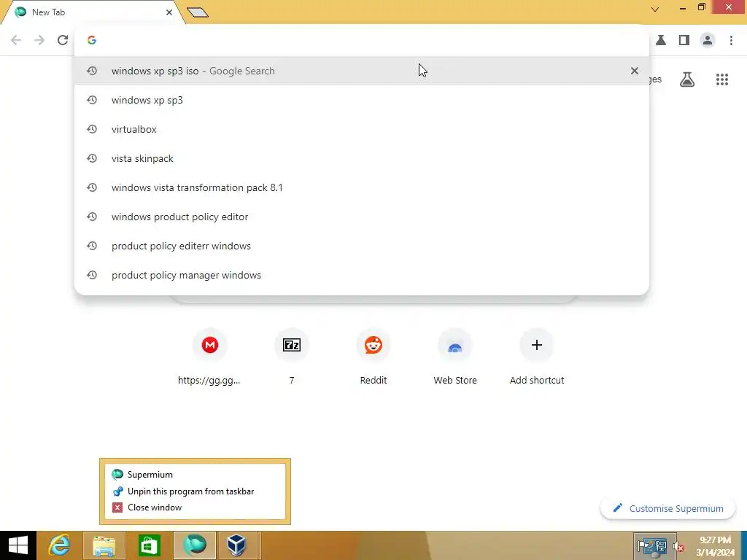This screenshot has height=560, width=747.
Task: Reload the page with the refresh icon
Action: (63, 41)
